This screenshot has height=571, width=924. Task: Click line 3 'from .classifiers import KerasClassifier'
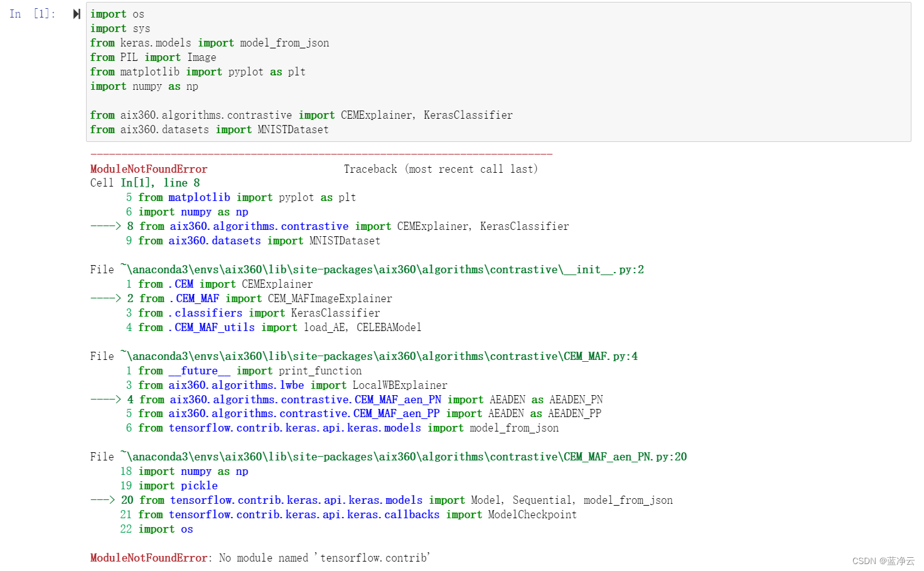click(x=253, y=313)
